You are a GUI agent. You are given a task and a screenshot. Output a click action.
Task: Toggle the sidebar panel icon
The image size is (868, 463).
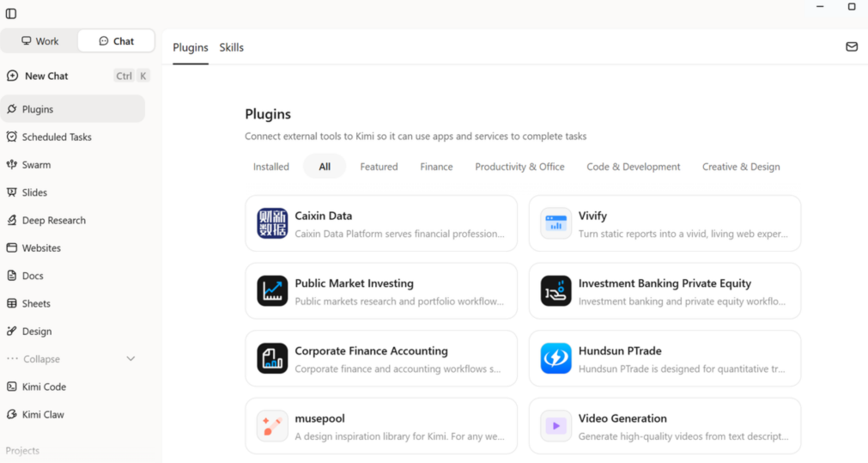click(11, 13)
